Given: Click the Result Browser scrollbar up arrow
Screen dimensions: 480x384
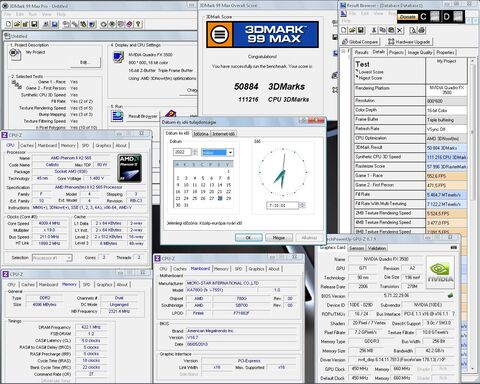Looking at the screenshot, I should coord(472,61).
